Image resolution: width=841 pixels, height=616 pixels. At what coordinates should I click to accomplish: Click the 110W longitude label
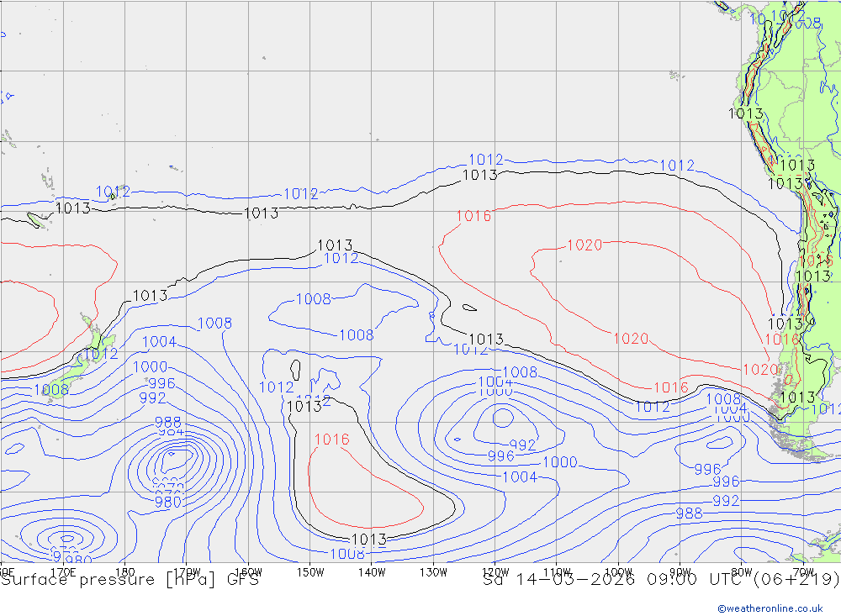pos(557,572)
